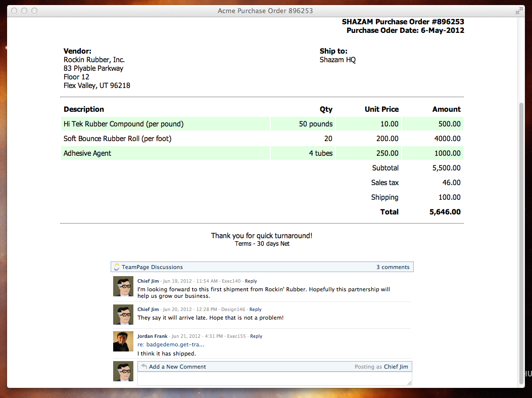Image resolution: width=532 pixels, height=398 pixels.
Task: Reply to the Jun 19 comment by Chief Jim
Action: point(251,281)
